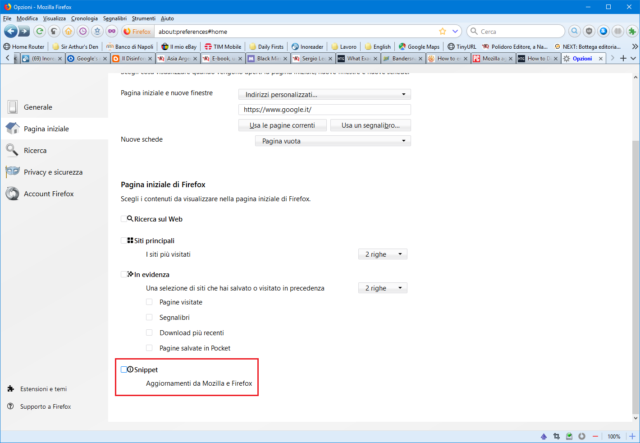The image size is (640, 443).
Task: Open Privacy e sicurezza settings
Action: tap(54, 172)
